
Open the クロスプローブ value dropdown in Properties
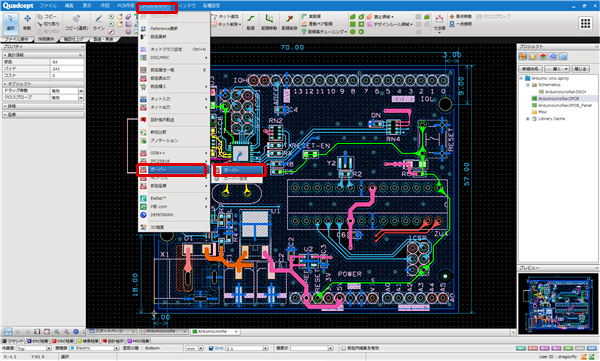tap(81, 98)
